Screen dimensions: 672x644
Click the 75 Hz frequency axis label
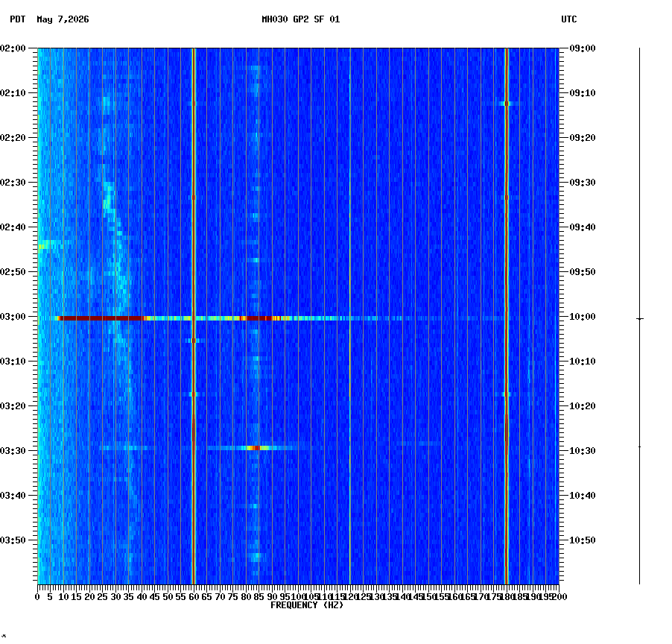pos(232,597)
